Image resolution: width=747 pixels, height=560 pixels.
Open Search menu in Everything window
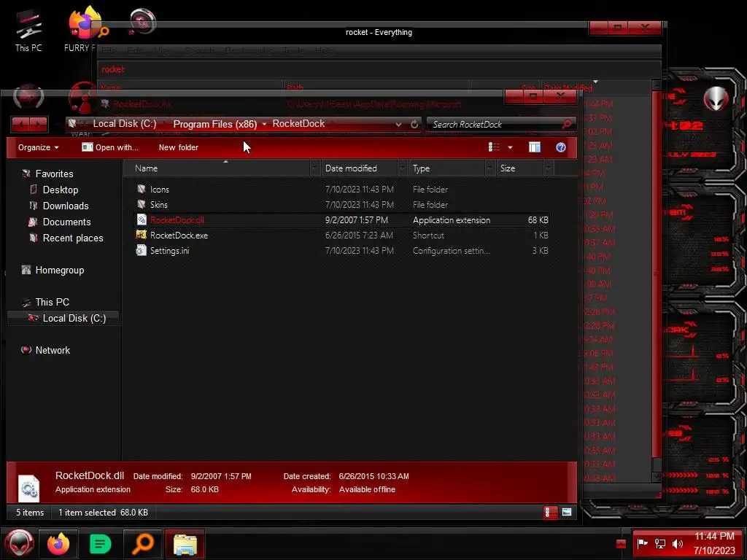tap(200, 50)
